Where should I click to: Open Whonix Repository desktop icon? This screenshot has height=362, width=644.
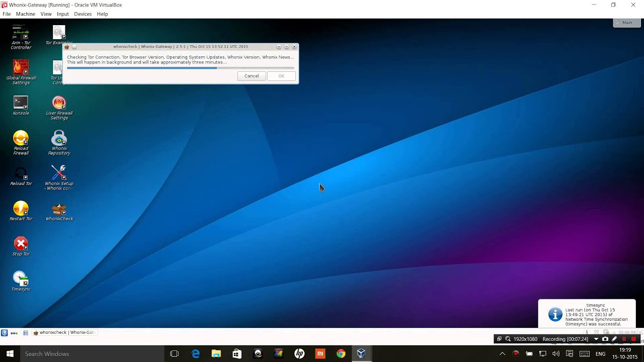tap(59, 143)
